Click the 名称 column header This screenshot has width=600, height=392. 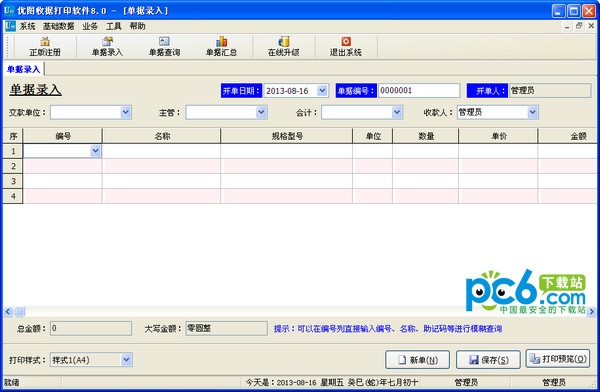click(x=161, y=136)
